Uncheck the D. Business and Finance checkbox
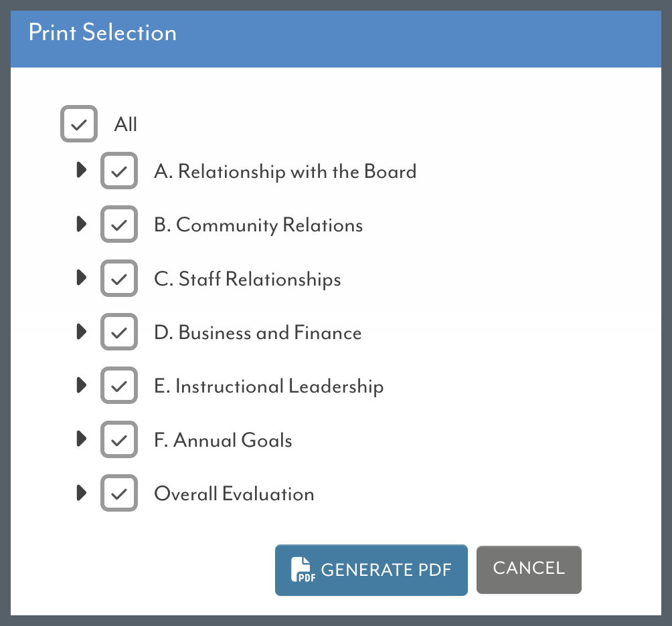 tap(119, 332)
